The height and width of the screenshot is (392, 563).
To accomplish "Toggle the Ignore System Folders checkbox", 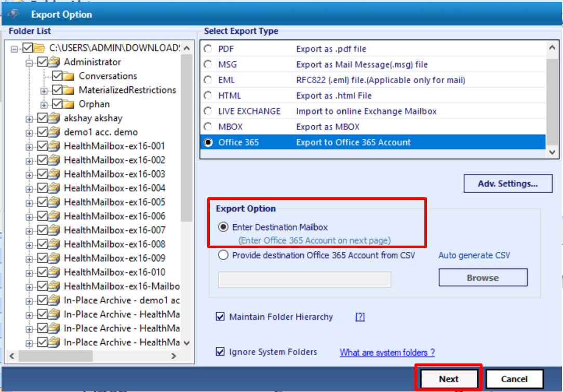I will pyautogui.click(x=220, y=352).
